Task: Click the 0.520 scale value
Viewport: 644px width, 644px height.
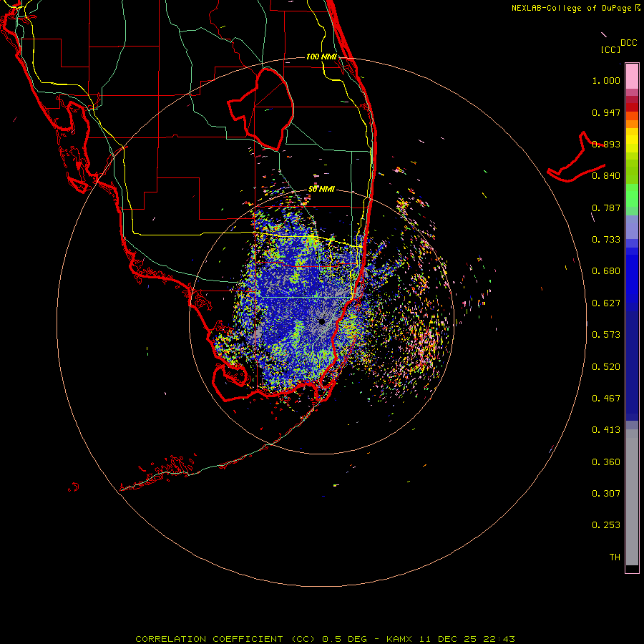Action: coord(606,367)
